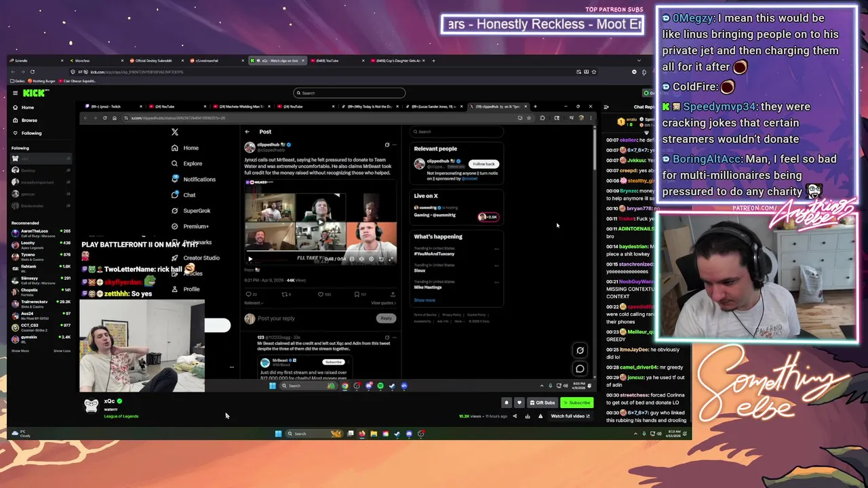868x488 pixels.
Task: Open Watch full video link
Action: [x=570, y=416]
